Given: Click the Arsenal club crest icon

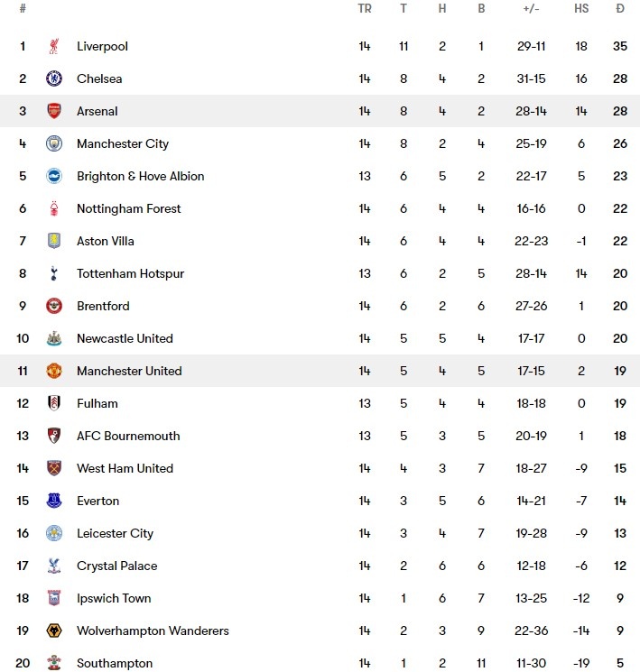Looking at the screenshot, I should [54, 111].
